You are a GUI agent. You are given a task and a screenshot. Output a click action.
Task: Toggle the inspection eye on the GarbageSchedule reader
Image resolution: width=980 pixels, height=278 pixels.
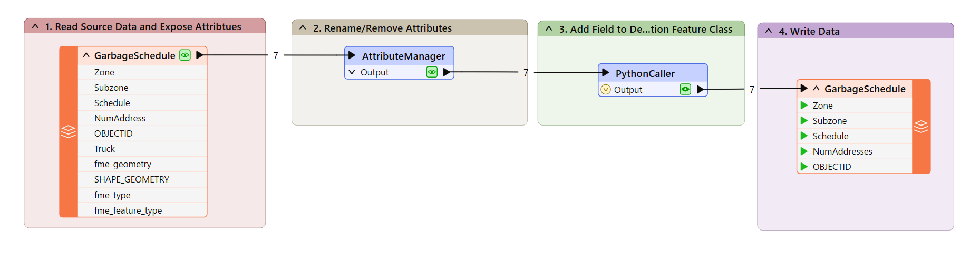pyautogui.click(x=185, y=55)
